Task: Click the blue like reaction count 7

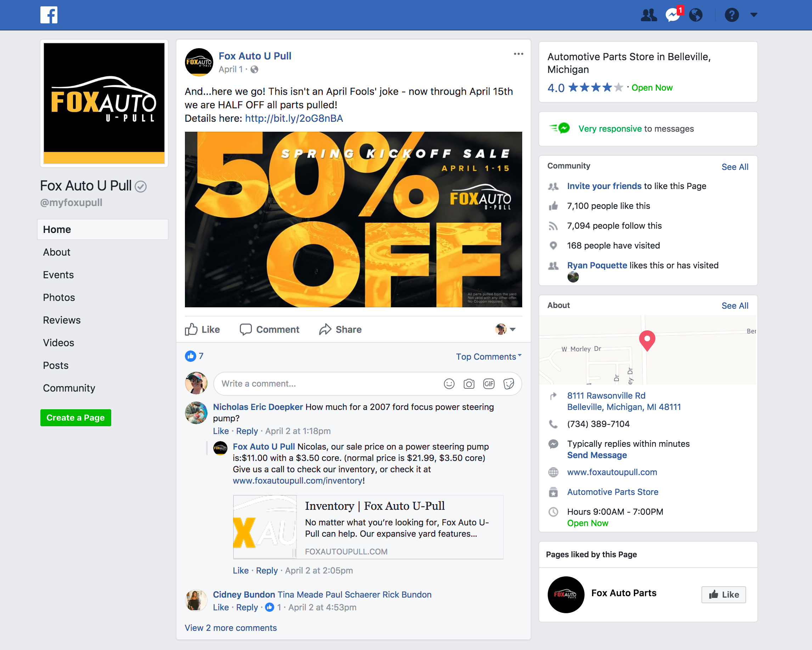Action: 194,356
